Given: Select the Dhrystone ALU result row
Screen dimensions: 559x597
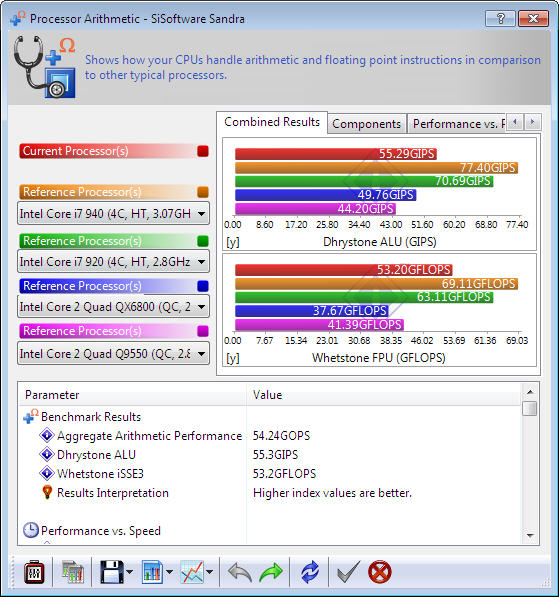Looking at the screenshot, I should pos(270,455).
